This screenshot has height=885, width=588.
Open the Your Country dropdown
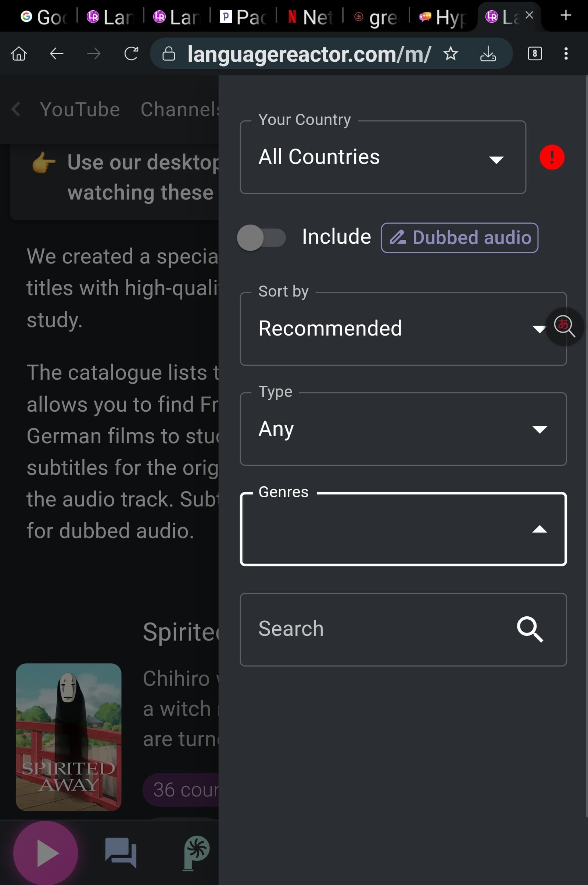coord(383,157)
